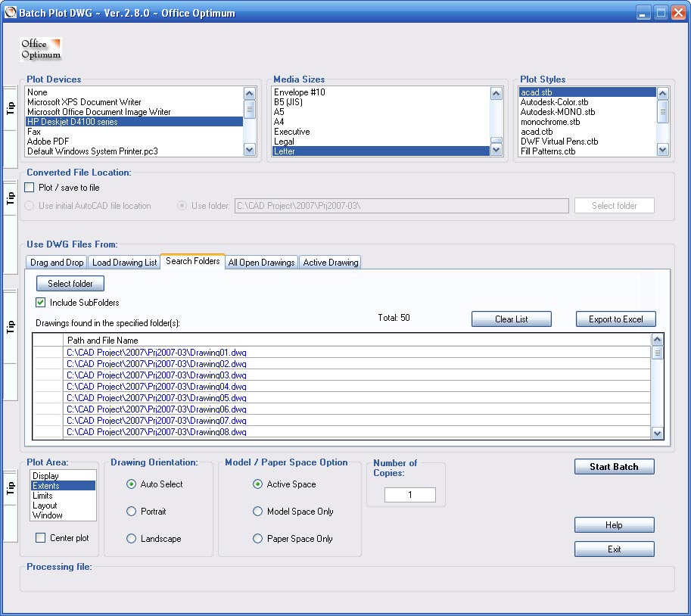Screen dimensions: 691x616
Task: Select Letter media size
Action: click(381, 151)
